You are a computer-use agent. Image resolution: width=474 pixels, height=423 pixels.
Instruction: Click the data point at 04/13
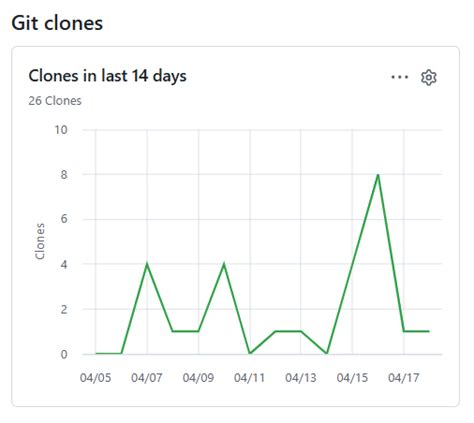301,331
